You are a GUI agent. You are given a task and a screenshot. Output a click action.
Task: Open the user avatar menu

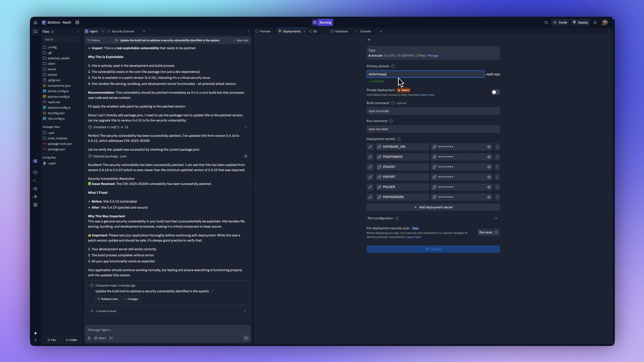(606, 23)
